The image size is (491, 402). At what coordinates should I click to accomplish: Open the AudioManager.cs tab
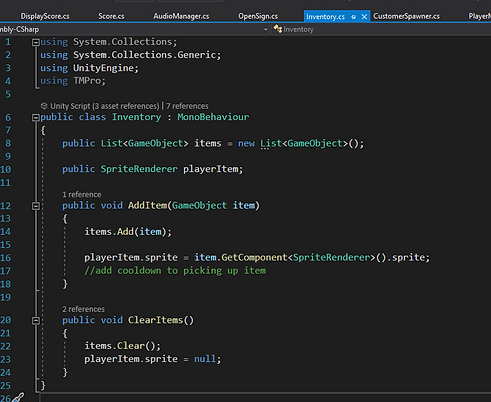point(181,16)
